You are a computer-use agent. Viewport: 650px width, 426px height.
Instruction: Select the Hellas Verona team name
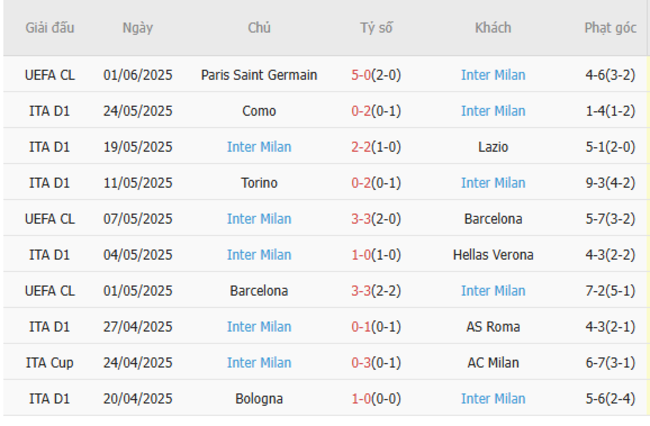(493, 255)
